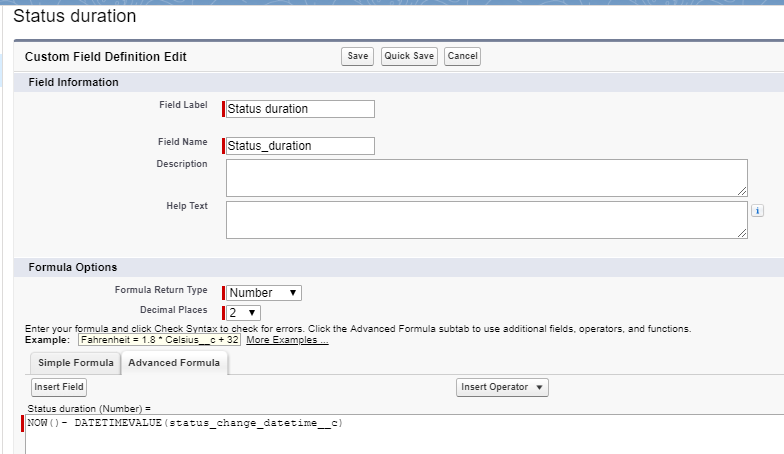Cancel the custom field edit

pos(462,57)
